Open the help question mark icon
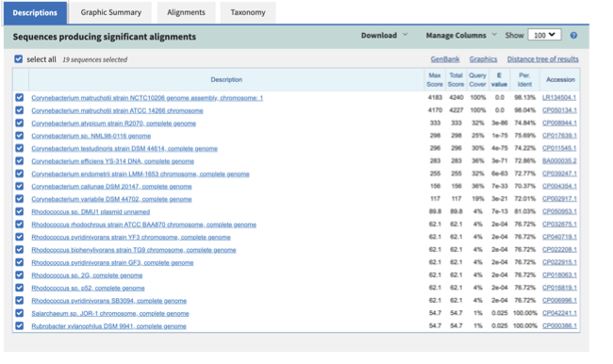613x364 pixels. pos(573,36)
